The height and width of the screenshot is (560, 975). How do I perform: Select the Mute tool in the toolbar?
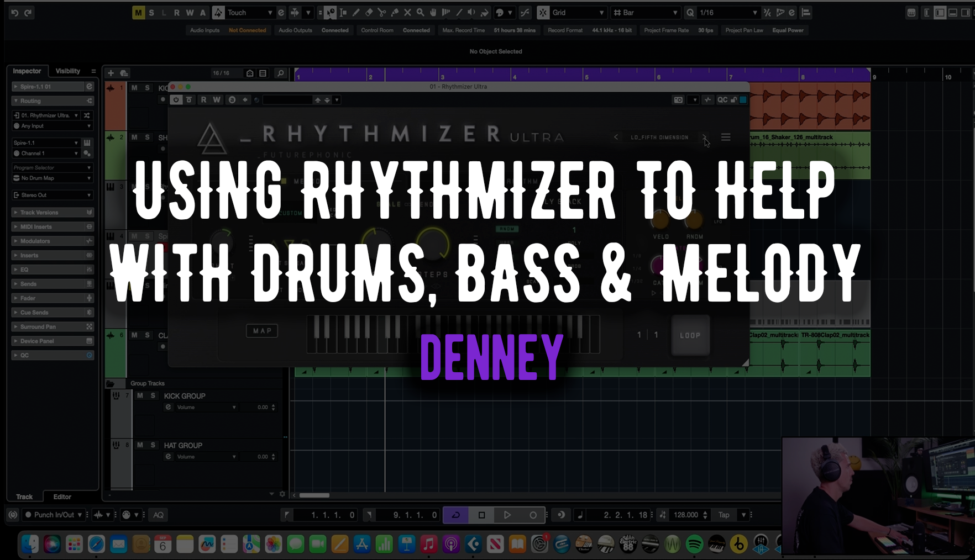point(408,12)
